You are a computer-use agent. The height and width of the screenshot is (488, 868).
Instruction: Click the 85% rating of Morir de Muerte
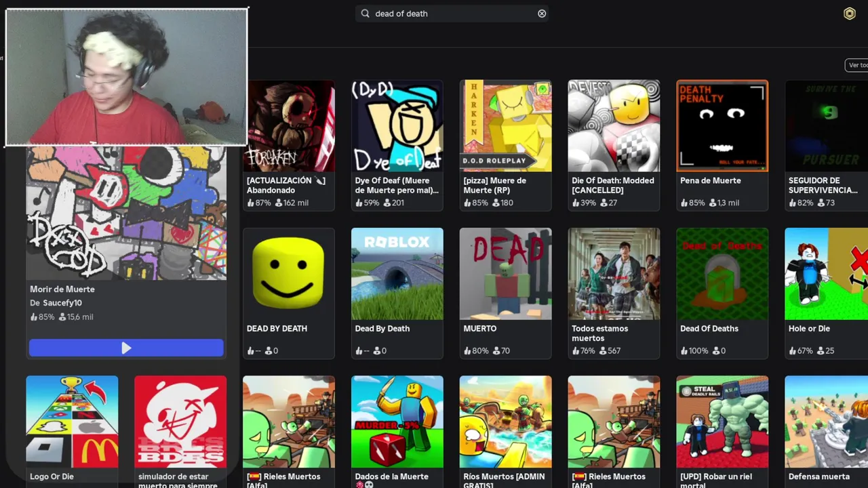tap(42, 317)
